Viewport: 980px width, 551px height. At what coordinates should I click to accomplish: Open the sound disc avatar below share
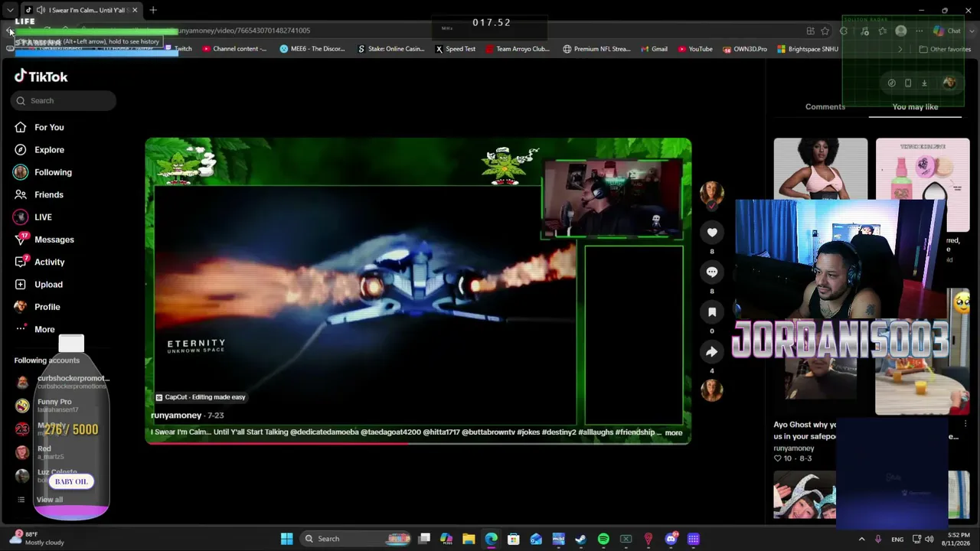tap(712, 390)
